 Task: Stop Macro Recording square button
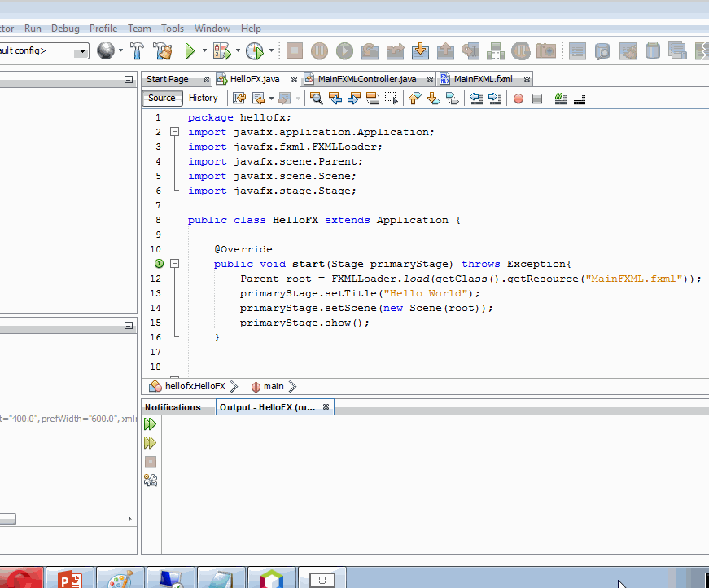(x=537, y=99)
